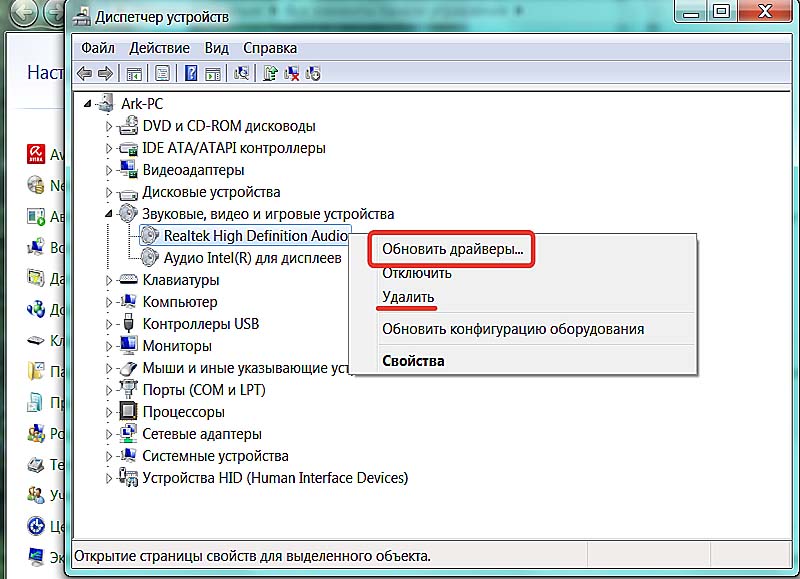Viewport: 800px width, 579px height.
Task: Open the Справка menu
Action: click(269, 47)
